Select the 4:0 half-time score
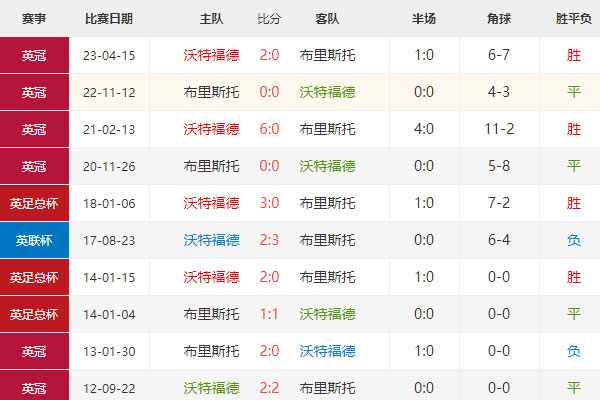 click(423, 129)
